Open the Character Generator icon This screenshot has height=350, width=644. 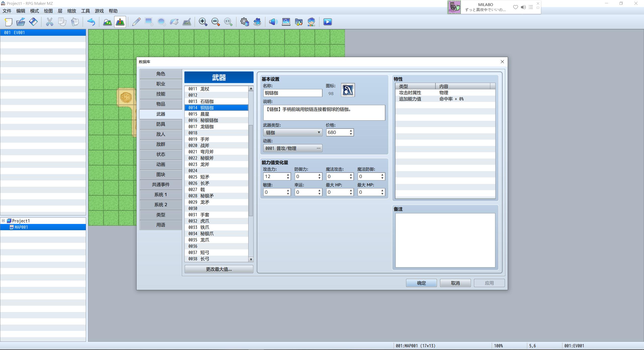[x=311, y=22]
